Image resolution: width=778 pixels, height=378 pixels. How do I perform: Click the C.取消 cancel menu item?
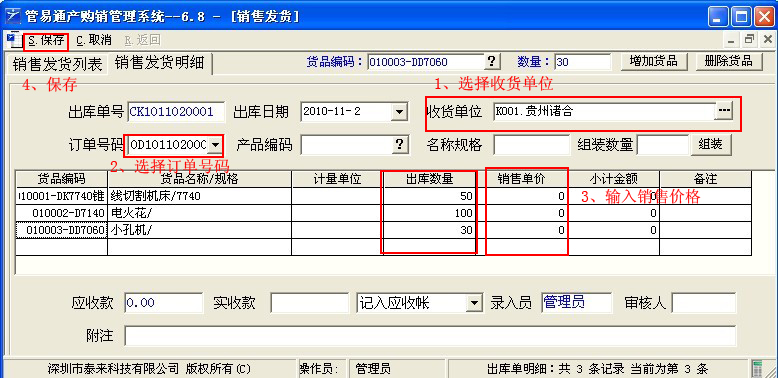pos(93,41)
